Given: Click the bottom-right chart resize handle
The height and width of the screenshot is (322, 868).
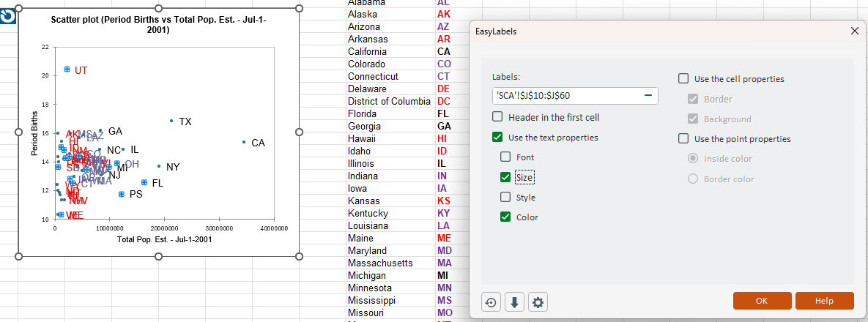Looking at the screenshot, I should (x=300, y=256).
